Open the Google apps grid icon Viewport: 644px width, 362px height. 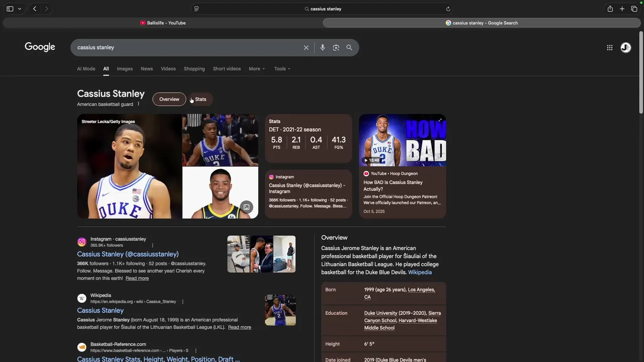click(x=609, y=47)
